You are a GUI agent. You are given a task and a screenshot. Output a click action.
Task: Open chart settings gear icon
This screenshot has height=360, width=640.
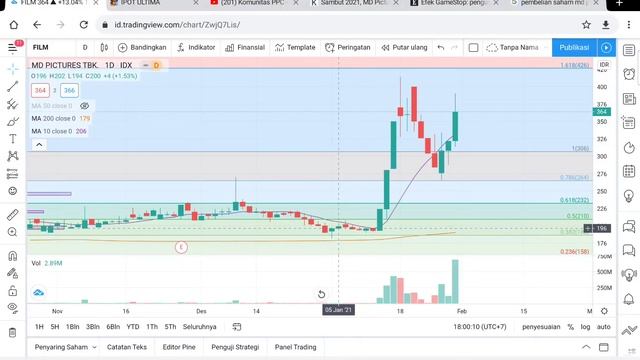click(604, 311)
